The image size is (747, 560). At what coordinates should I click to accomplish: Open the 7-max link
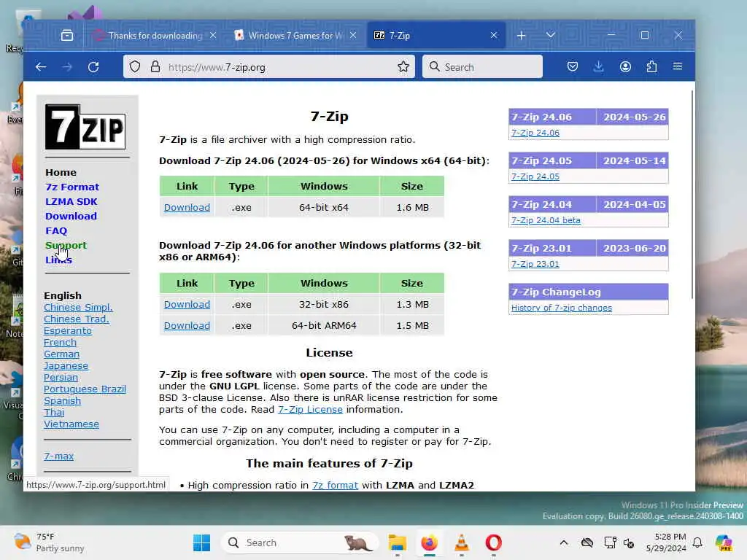coord(58,456)
